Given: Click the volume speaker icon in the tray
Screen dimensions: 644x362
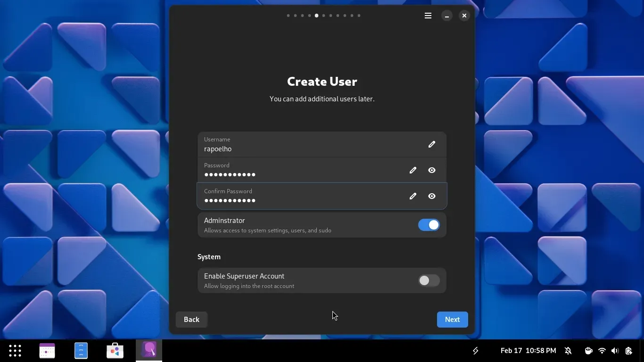Looking at the screenshot, I should [615, 351].
